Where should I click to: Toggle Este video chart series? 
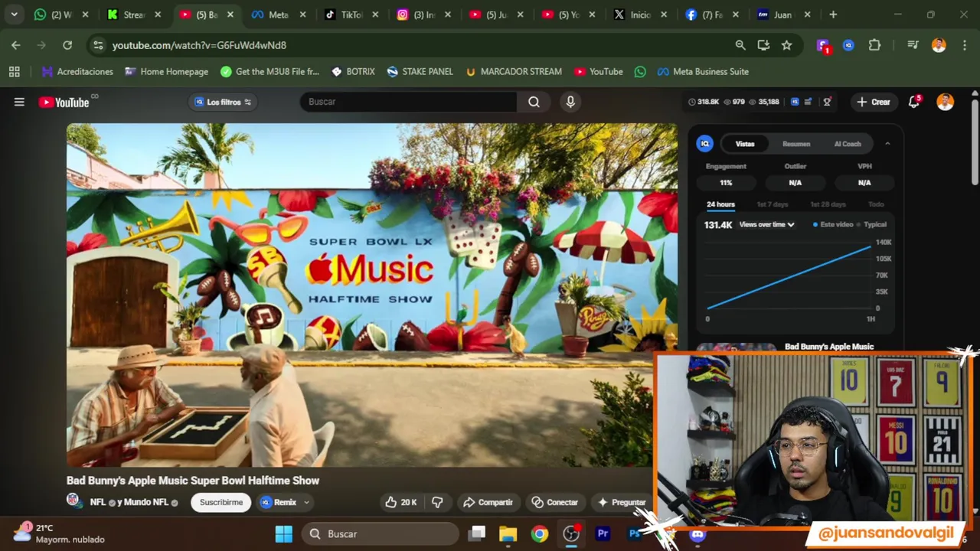(x=833, y=224)
